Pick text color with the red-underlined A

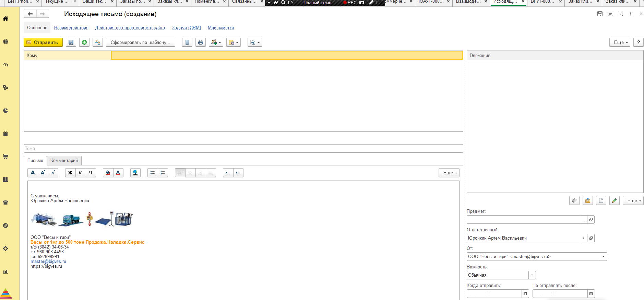click(x=118, y=173)
